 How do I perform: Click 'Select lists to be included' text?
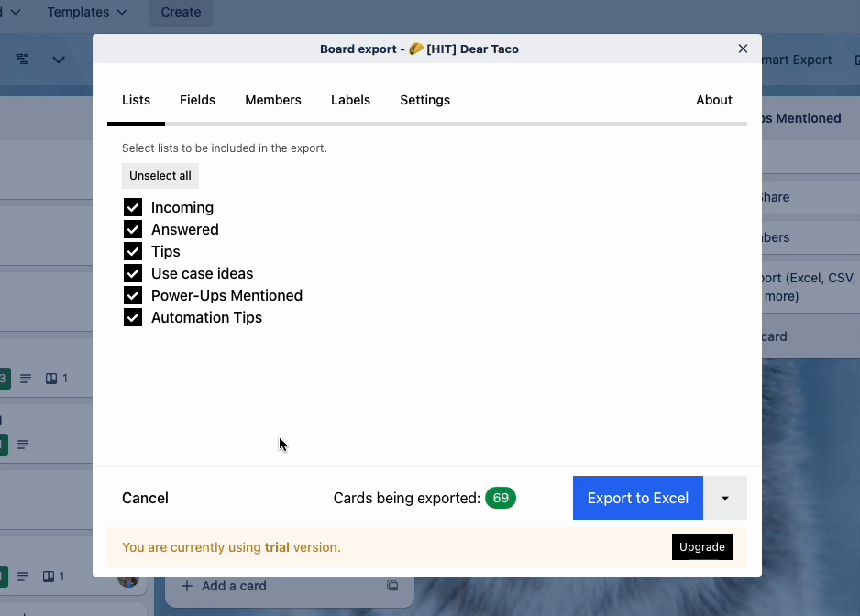click(225, 148)
